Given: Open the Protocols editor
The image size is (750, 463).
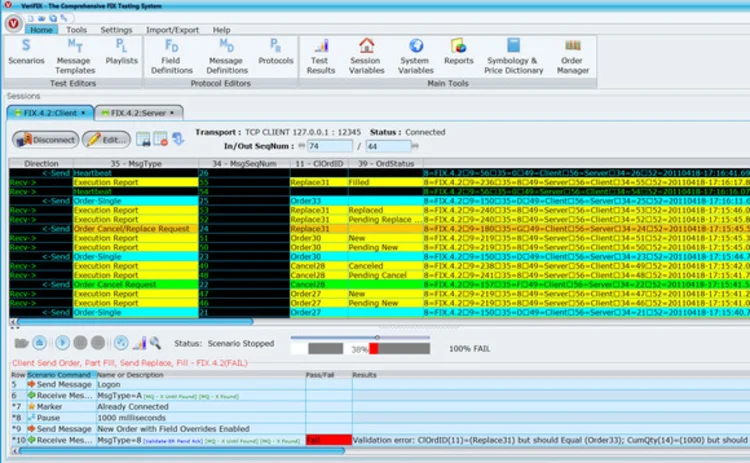Looking at the screenshot, I should (x=276, y=52).
